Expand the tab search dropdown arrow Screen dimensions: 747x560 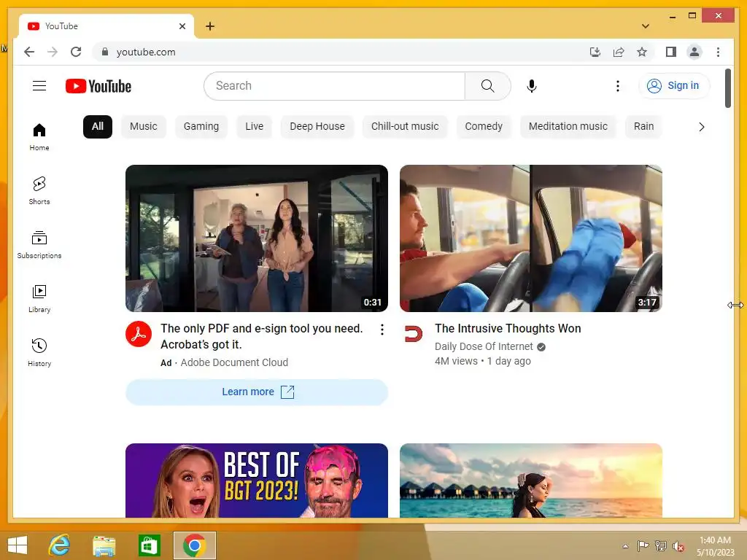[x=645, y=26]
